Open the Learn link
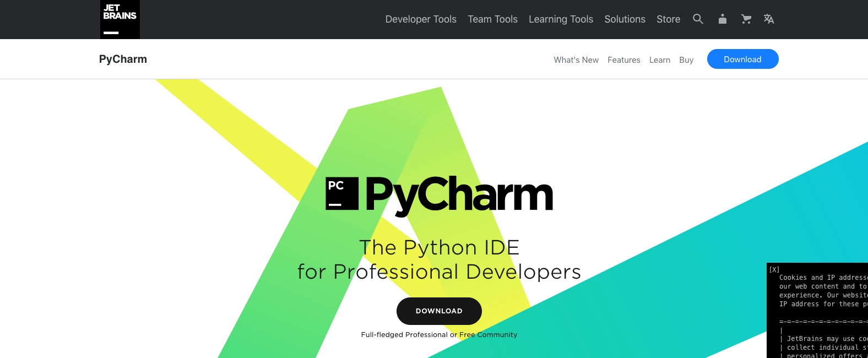 click(x=660, y=60)
